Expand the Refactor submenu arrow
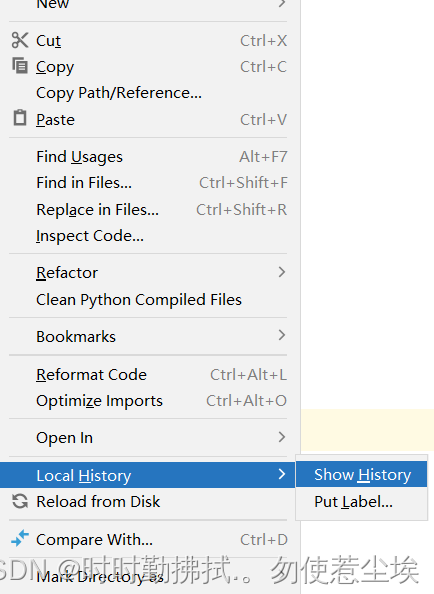This screenshot has height=594, width=434. [x=281, y=272]
